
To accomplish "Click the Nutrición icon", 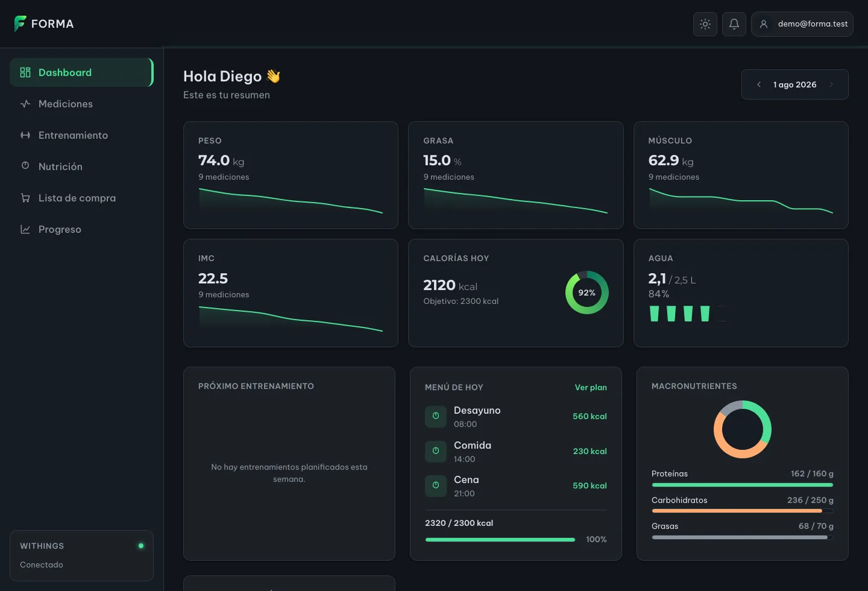I will pos(25,165).
